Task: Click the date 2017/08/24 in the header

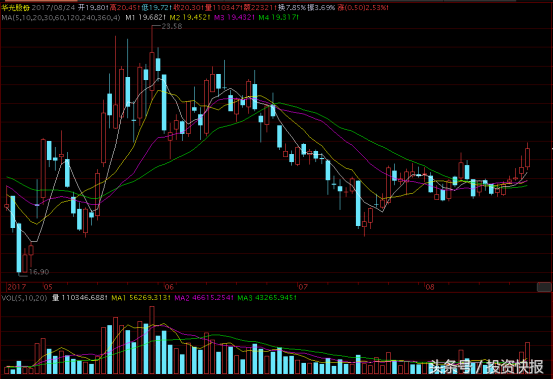Action: (53, 7)
